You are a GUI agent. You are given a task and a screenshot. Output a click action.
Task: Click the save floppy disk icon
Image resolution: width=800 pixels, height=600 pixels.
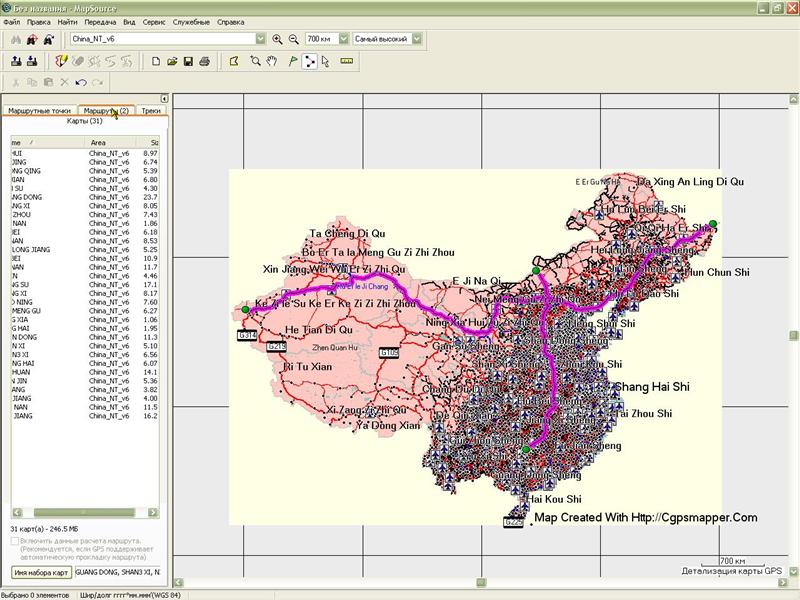pyautogui.click(x=188, y=61)
